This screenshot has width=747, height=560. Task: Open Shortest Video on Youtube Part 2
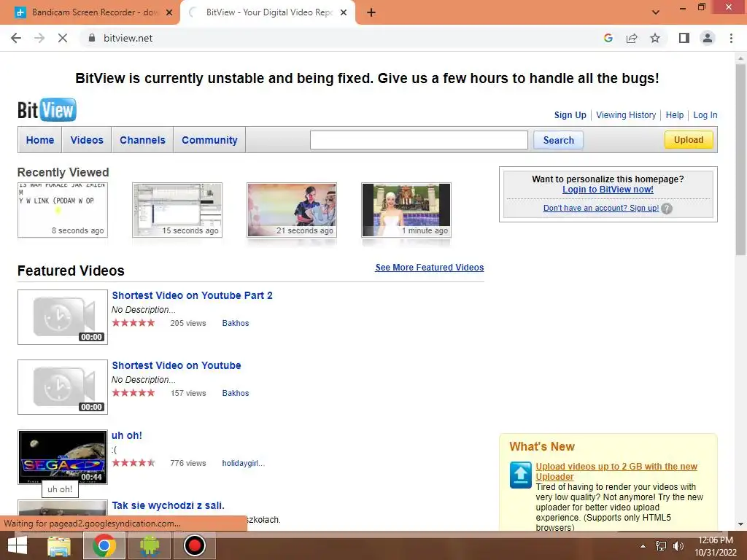click(192, 295)
